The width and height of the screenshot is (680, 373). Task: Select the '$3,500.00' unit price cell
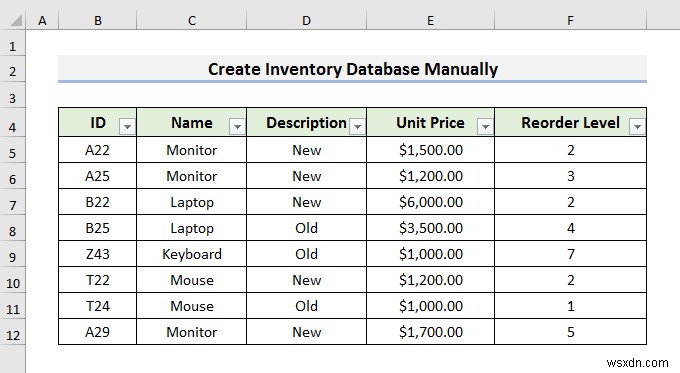(430, 228)
